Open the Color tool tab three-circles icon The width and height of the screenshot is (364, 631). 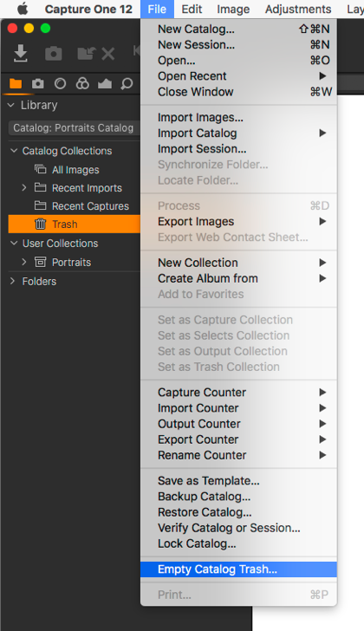pos(82,83)
